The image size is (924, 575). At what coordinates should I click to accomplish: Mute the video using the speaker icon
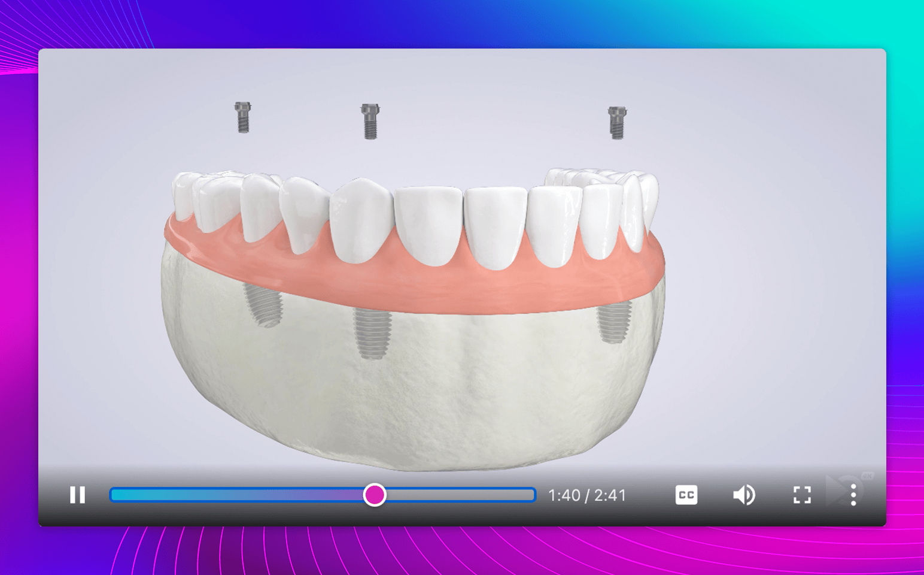(744, 495)
